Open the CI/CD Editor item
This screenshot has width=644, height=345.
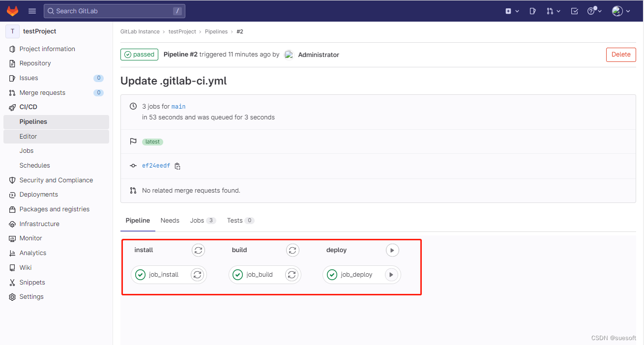56,136
